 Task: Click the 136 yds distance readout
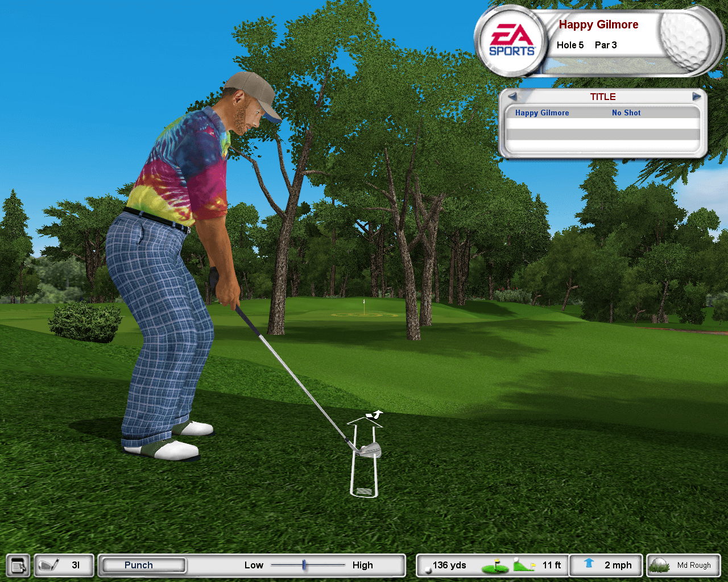pos(449,565)
